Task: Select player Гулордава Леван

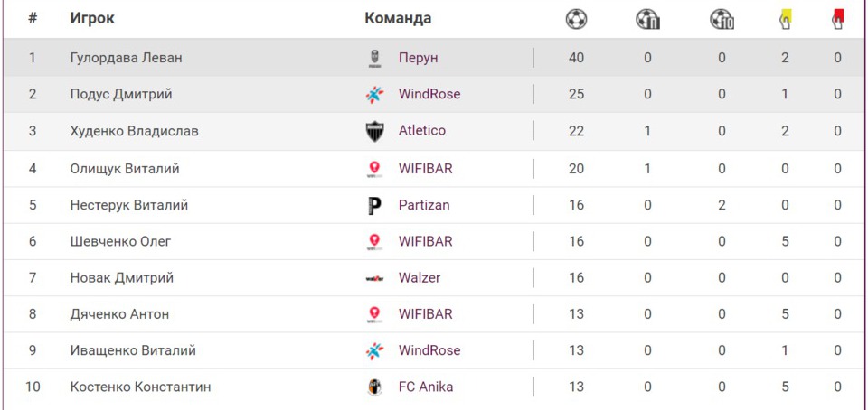Action: (126, 58)
